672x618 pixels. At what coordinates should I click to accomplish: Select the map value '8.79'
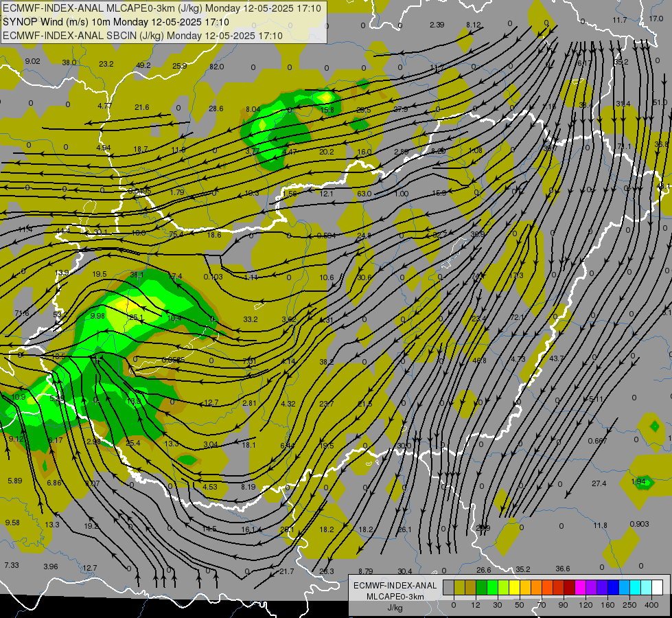point(366,571)
